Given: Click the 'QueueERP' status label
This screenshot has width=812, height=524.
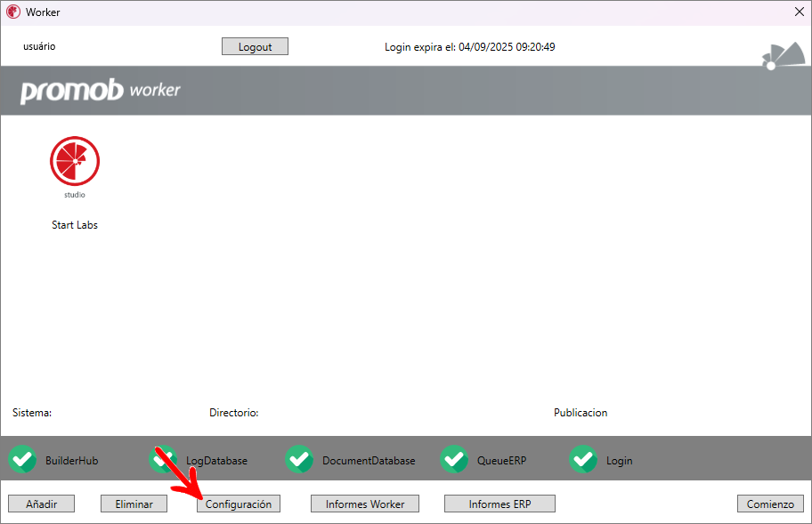Looking at the screenshot, I should [x=501, y=460].
